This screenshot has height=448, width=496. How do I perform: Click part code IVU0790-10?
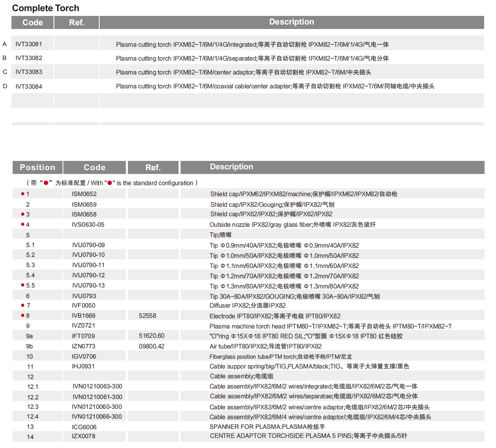pyautogui.click(x=88, y=255)
